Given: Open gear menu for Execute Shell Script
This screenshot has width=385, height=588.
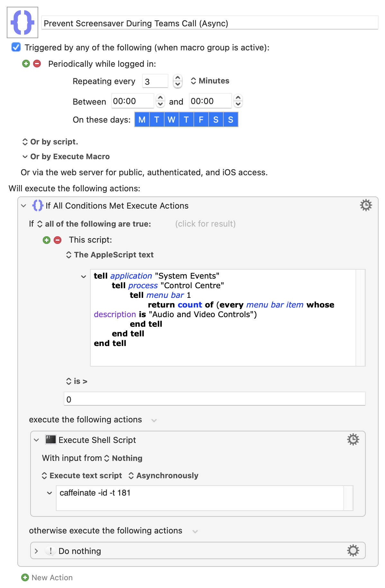Looking at the screenshot, I should click(353, 439).
